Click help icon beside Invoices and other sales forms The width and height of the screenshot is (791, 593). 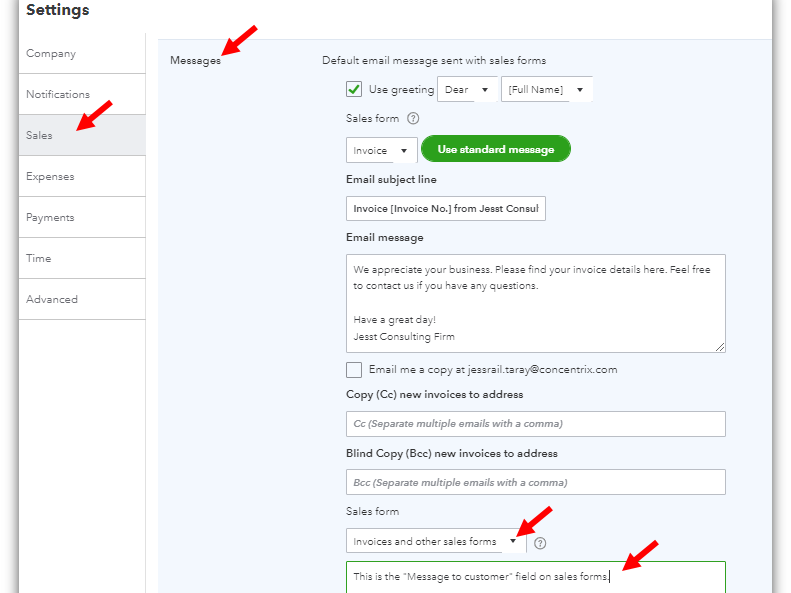click(x=540, y=543)
